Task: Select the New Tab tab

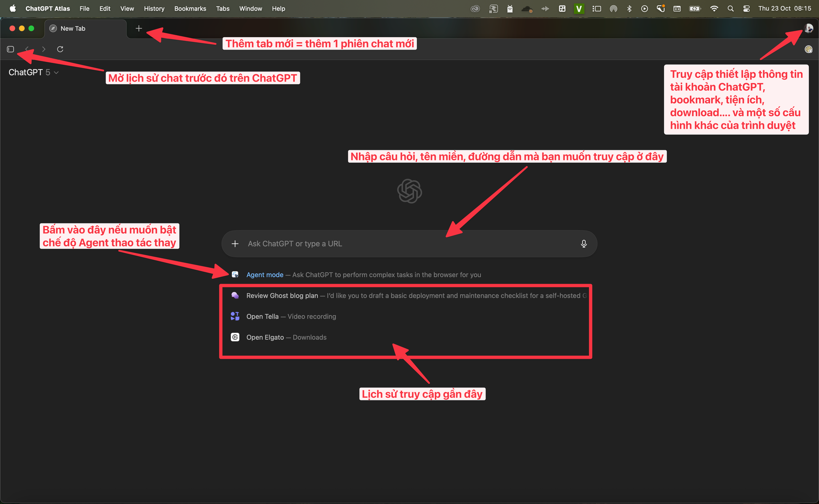Action: point(73,29)
